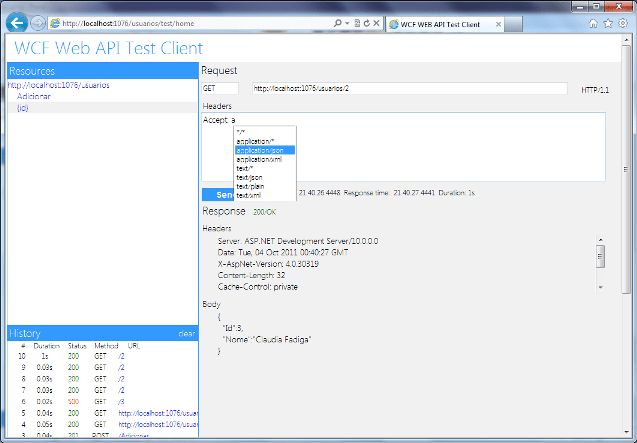Clear the History list
This screenshot has width=637, height=443.
[x=186, y=333]
